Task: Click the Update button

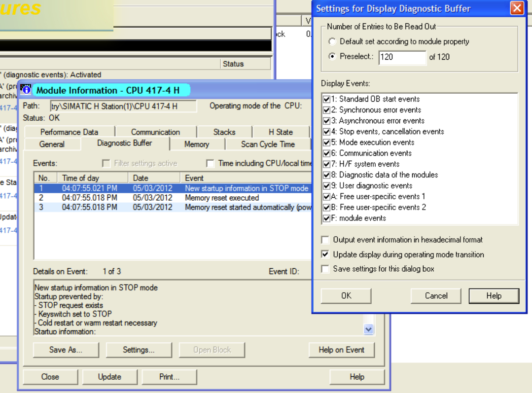Action: (x=109, y=377)
